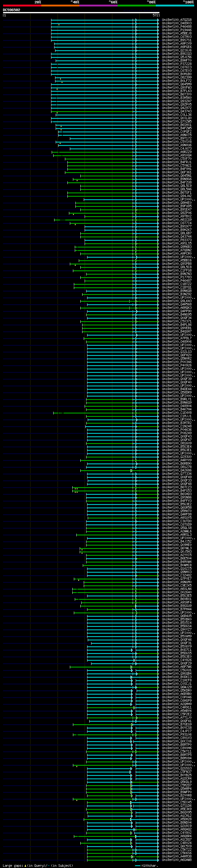This screenshot has height=868, width=197.
Task: Select the UniRef100_Q0QF39 row label
Action: tap(177, 379)
